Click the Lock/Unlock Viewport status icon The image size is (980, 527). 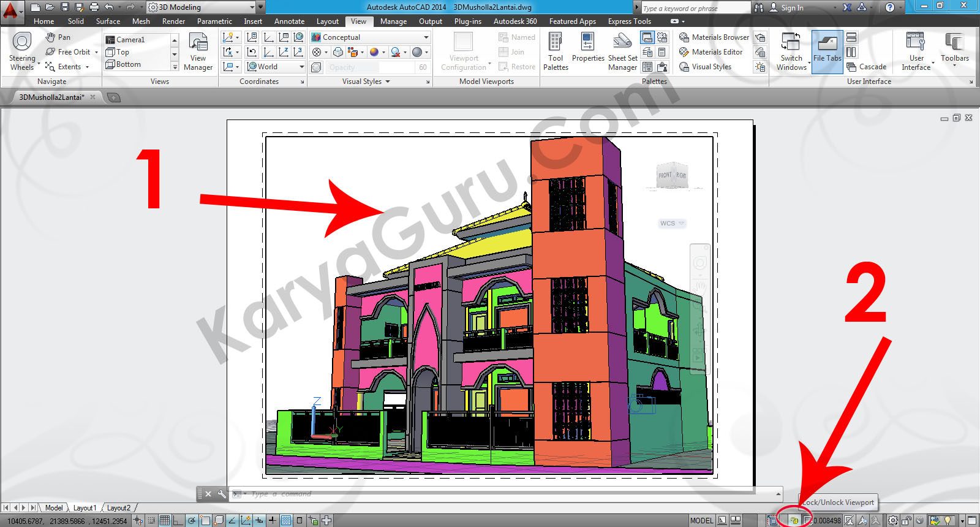tap(794, 520)
